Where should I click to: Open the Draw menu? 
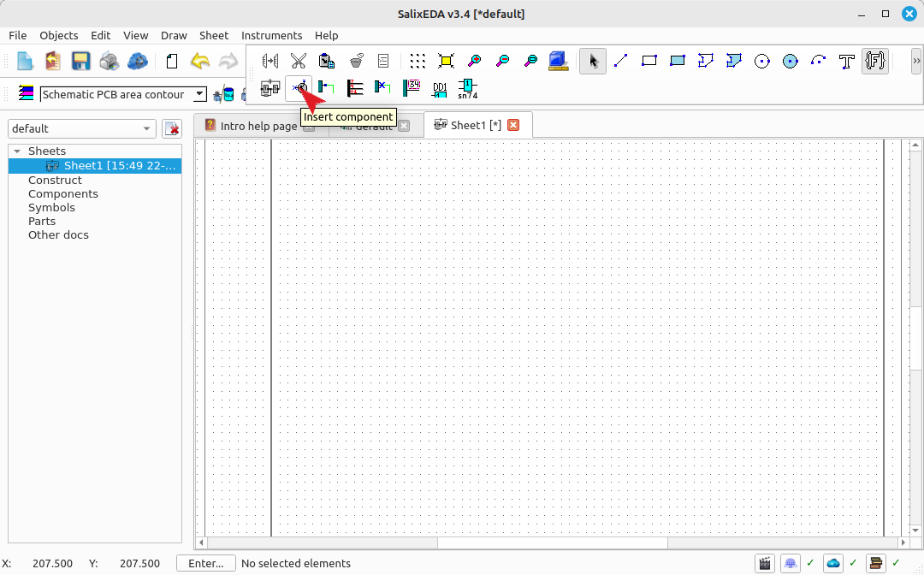click(174, 35)
